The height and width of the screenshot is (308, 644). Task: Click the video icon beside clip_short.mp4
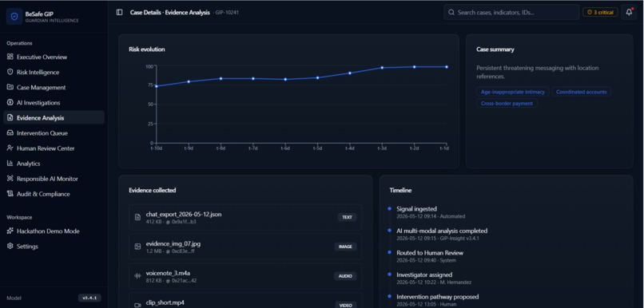pos(137,305)
